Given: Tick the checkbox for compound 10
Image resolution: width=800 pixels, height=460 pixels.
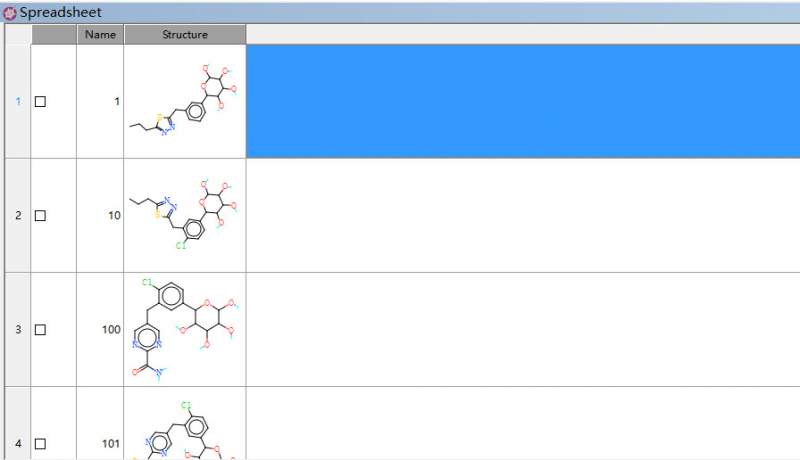Looking at the screenshot, I should 40,216.
